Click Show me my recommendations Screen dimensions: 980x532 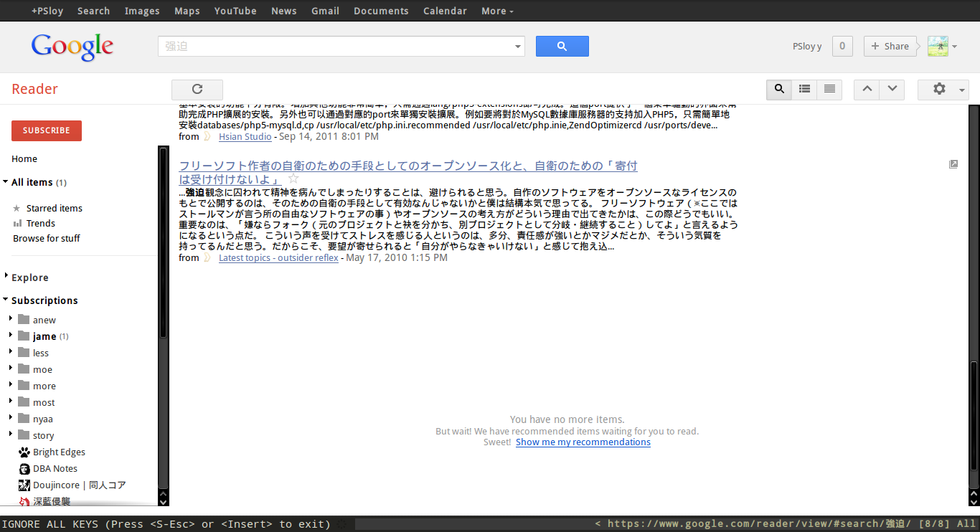tap(583, 442)
